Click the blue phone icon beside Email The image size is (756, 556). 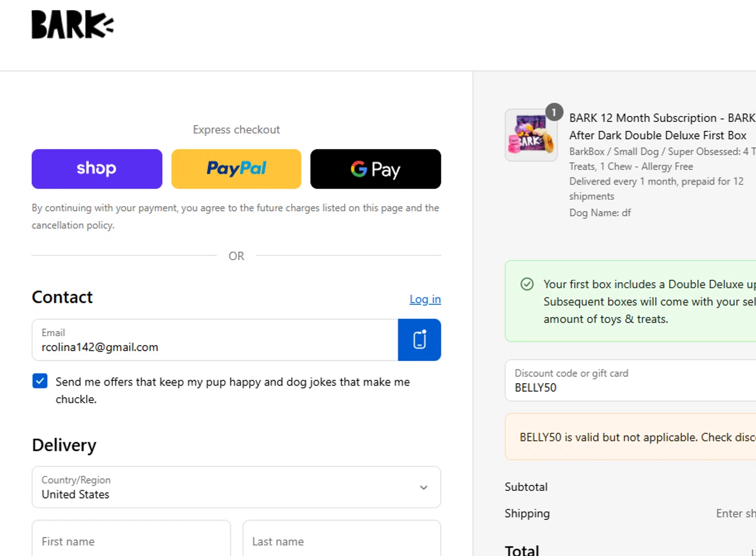419,340
